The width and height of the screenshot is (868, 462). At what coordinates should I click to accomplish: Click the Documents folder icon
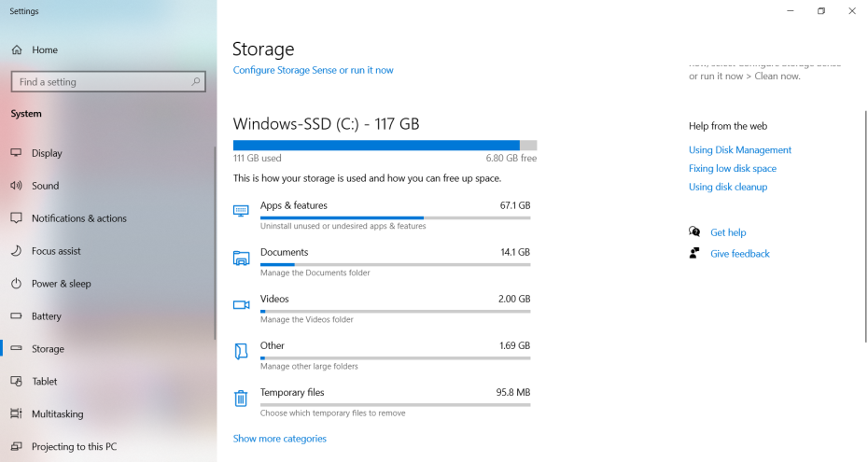tap(241, 258)
